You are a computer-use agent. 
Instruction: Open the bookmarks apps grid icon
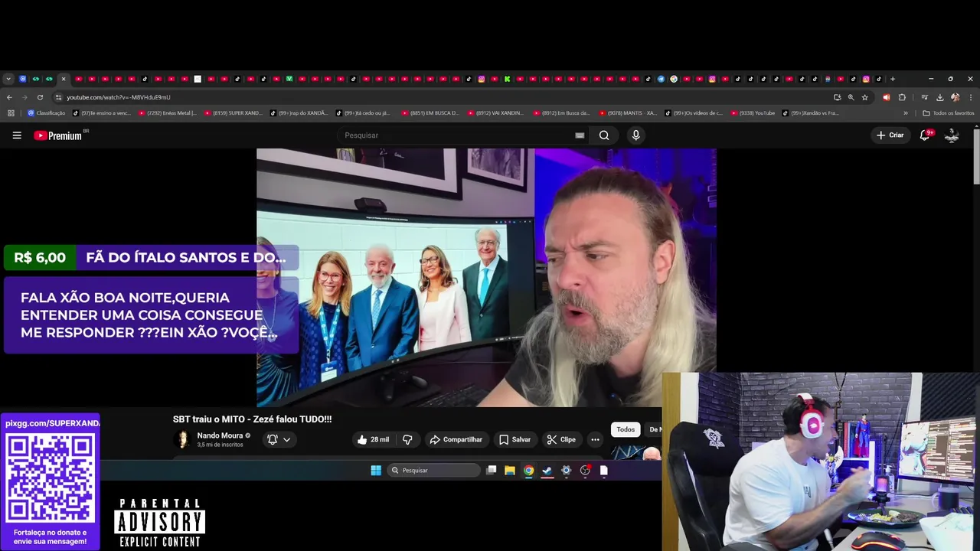tap(11, 113)
